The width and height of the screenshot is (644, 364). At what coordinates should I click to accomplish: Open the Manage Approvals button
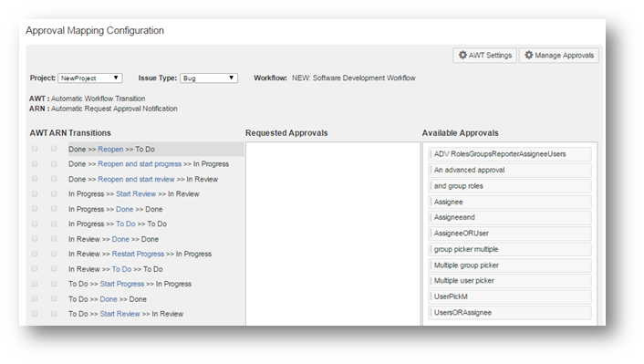pyautogui.click(x=559, y=55)
